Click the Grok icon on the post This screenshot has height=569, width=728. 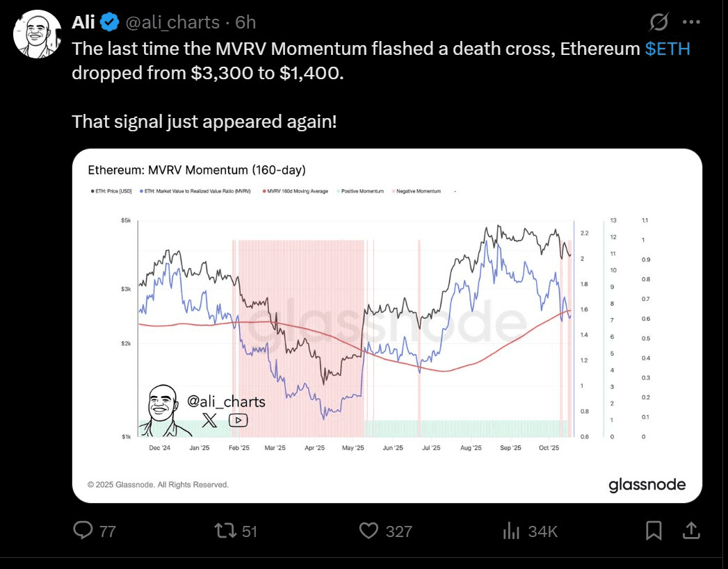pyautogui.click(x=658, y=24)
